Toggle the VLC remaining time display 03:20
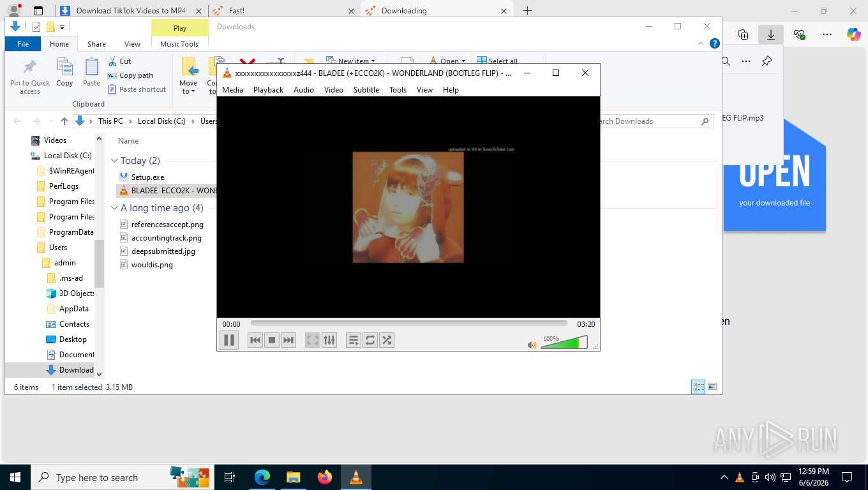Image resolution: width=868 pixels, height=490 pixels. pyautogui.click(x=586, y=324)
